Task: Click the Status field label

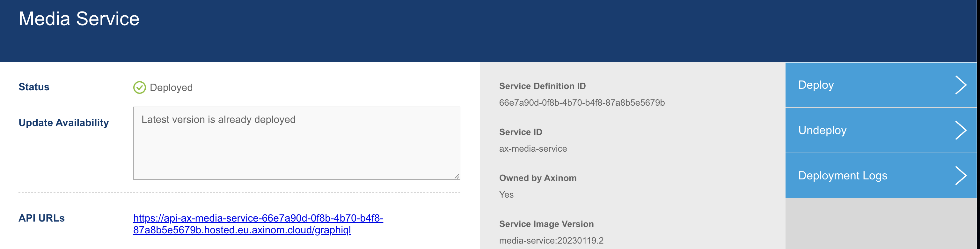Action: click(34, 87)
